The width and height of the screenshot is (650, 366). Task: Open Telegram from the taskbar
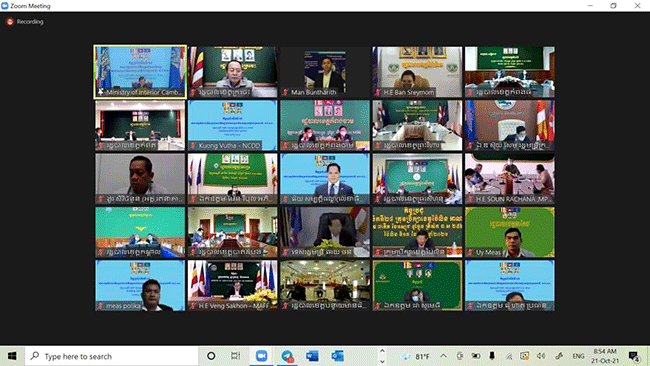[x=287, y=356]
